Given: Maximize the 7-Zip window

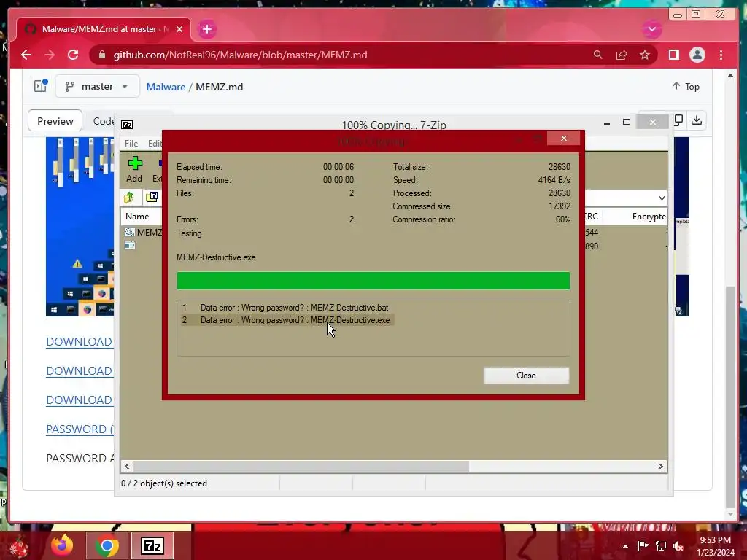Looking at the screenshot, I should pyautogui.click(x=627, y=122).
